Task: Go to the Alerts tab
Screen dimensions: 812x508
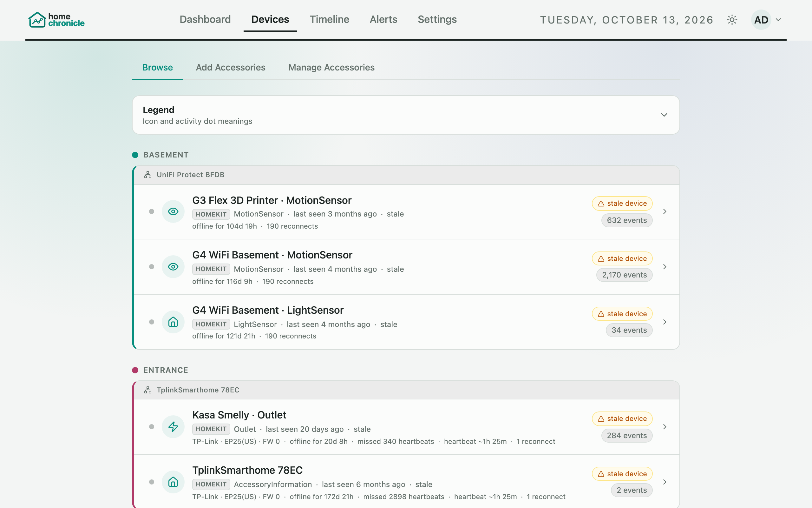Action: coord(383,19)
